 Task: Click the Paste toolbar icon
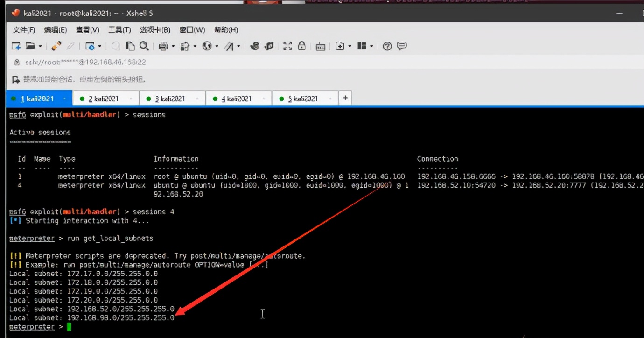point(130,46)
